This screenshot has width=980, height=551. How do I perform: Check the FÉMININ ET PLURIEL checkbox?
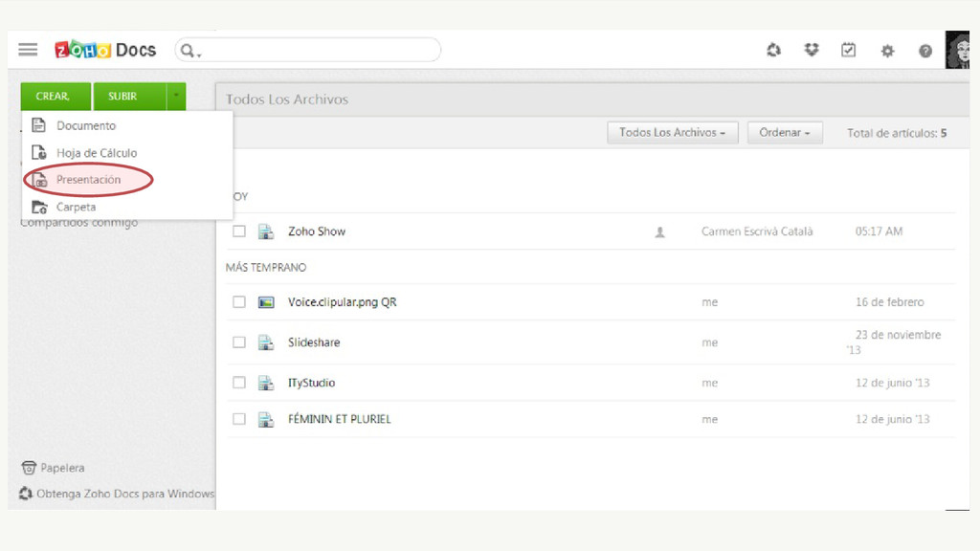(238, 419)
